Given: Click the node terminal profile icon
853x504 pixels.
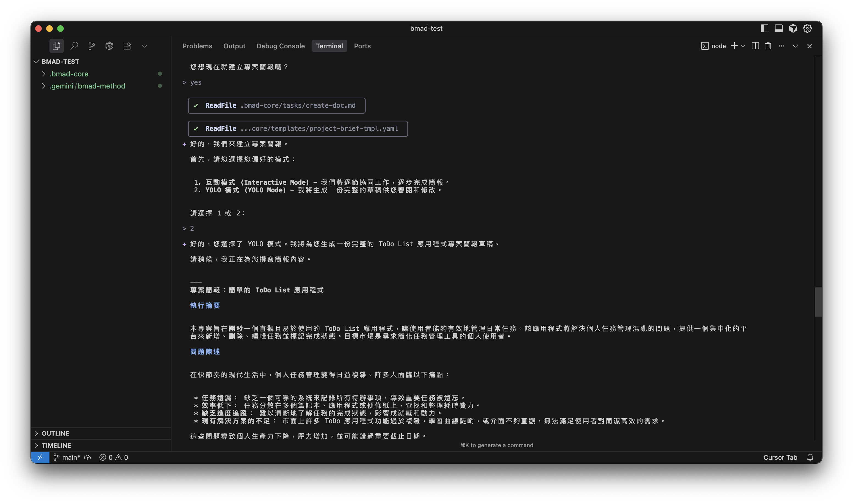Looking at the screenshot, I should tap(705, 46).
